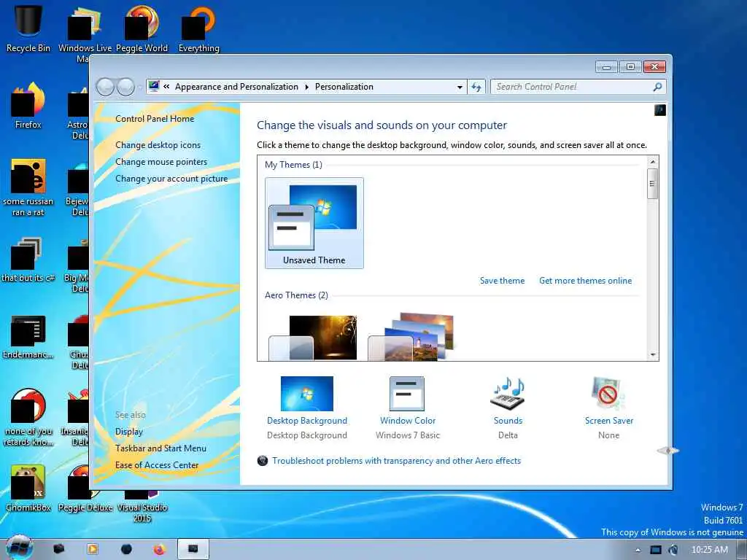This screenshot has height=560, width=747.
Task: Click the network icon in system tray
Action: [656, 550]
